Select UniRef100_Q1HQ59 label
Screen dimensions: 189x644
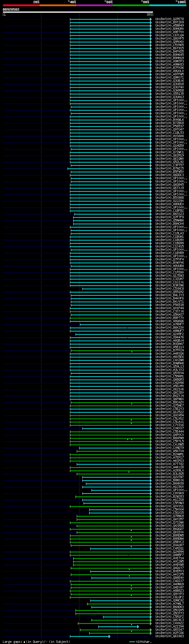pyautogui.click(x=170, y=146)
